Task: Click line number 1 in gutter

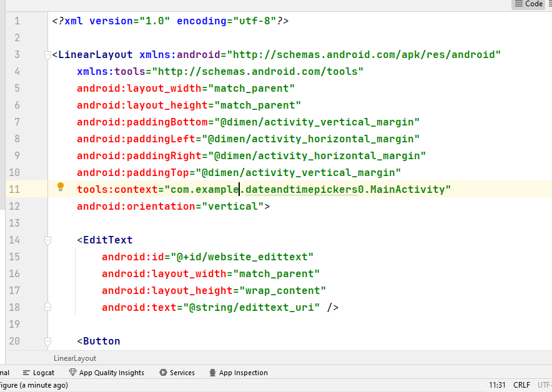Action: (17, 21)
